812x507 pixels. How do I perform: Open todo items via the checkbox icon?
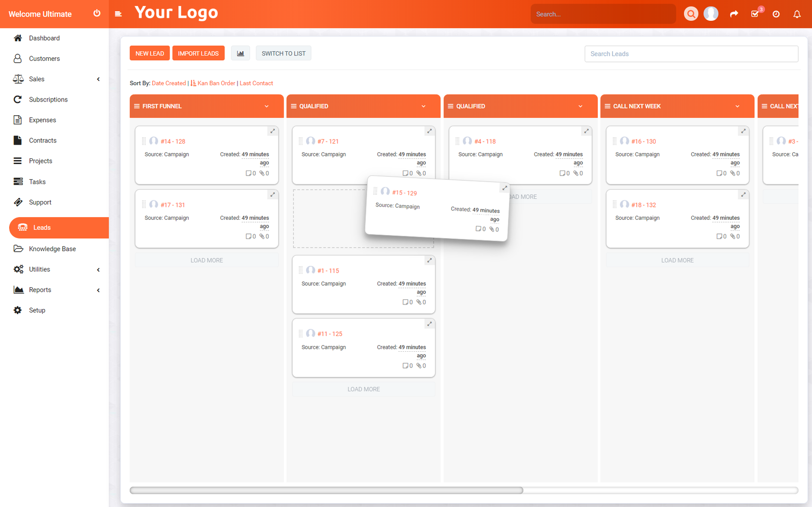pyautogui.click(x=755, y=14)
